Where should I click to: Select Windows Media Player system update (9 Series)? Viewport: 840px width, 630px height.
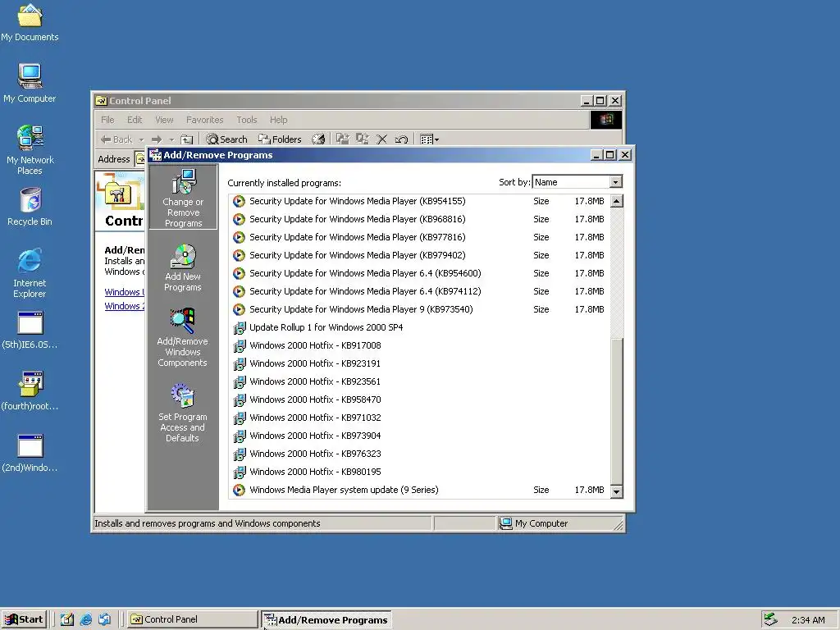tap(419, 490)
